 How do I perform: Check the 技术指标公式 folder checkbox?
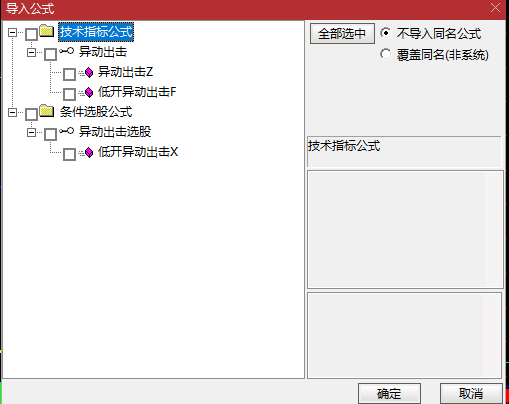tap(31, 34)
